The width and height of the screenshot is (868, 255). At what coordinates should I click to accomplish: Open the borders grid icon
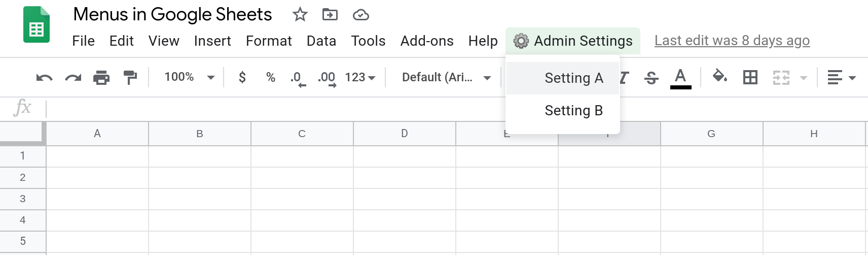pos(750,77)
